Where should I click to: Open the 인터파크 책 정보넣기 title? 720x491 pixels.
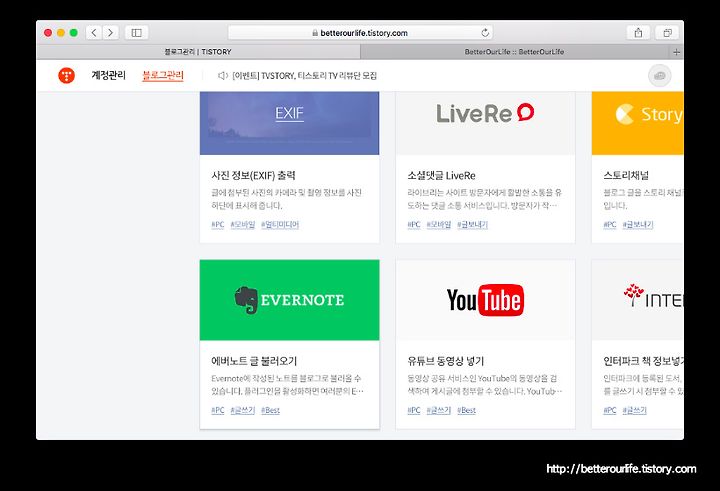643,361
